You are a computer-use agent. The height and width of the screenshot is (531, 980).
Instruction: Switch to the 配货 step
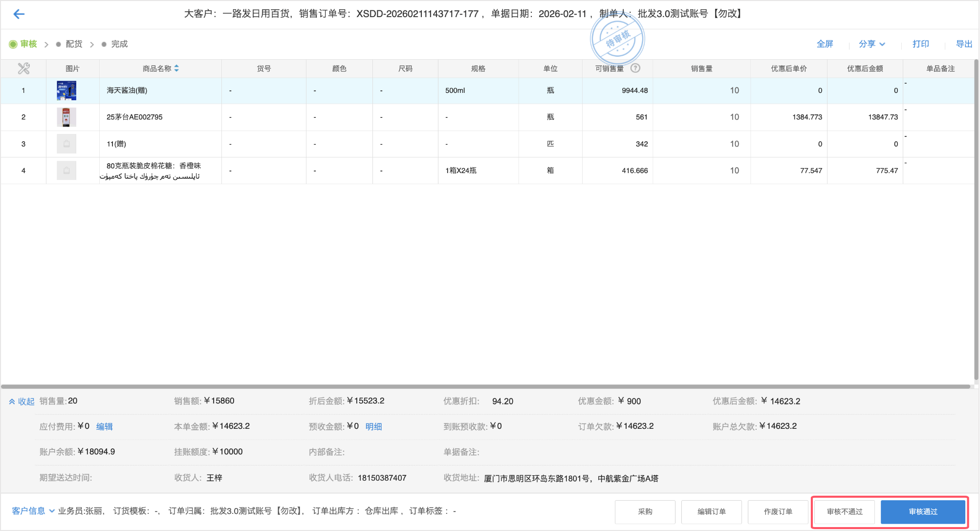tap(73, 44)
